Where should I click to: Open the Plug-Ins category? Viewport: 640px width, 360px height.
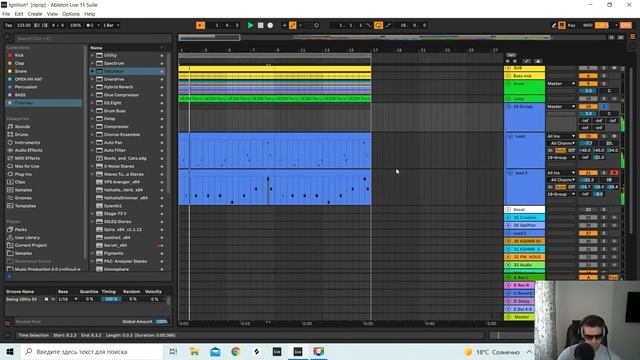pos(23,174)
